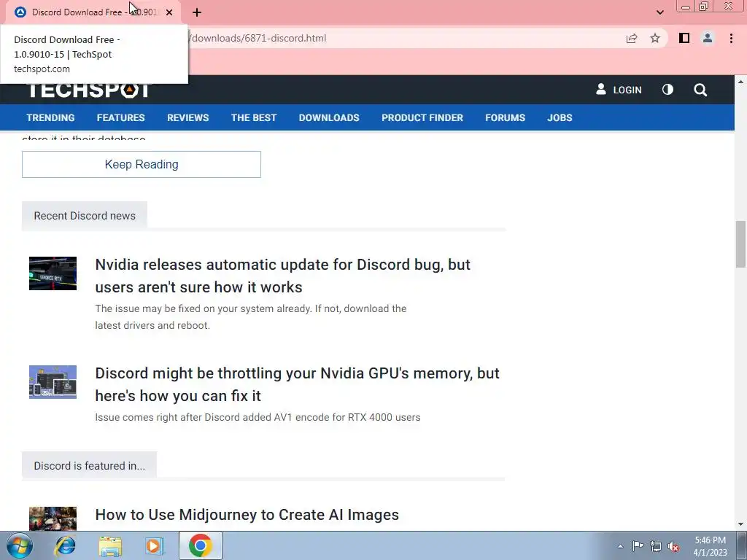Screen dimensions: 747x560
Task: Toggle the Chrome side panel icon
Action: point(684,38)
